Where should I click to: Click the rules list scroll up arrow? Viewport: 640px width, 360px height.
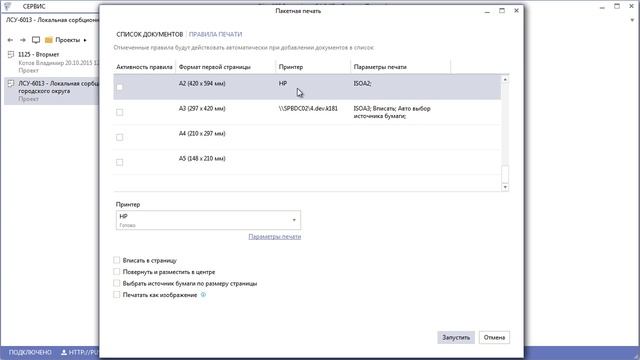click(505, 79)
